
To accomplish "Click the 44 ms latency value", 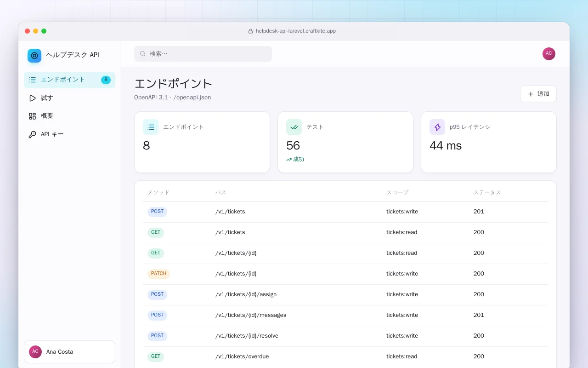I will coord(446,146).
